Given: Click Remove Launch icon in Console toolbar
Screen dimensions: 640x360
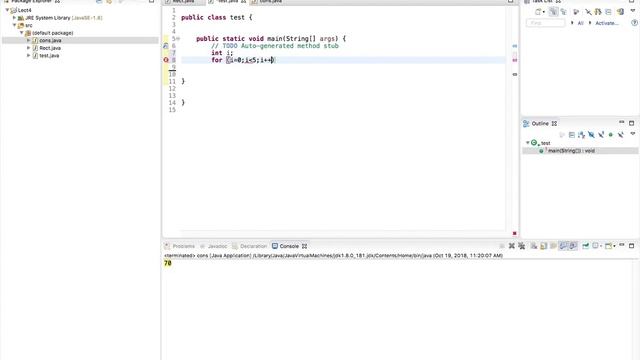Looking at the screenshot, I should pyautogui.click(x=511, y=246).
